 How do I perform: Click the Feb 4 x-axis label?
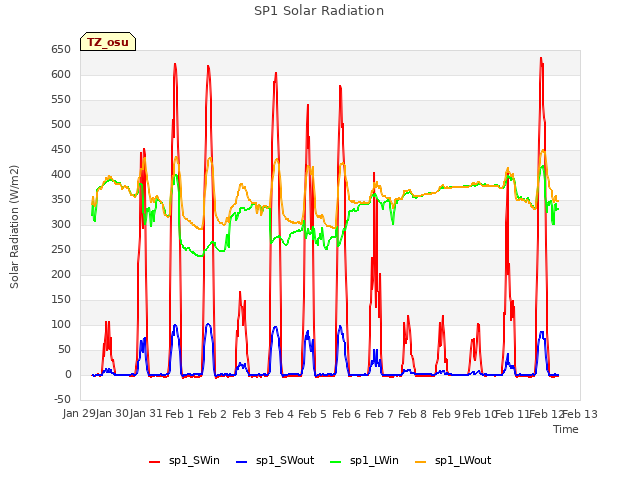(x=279, y=414)
